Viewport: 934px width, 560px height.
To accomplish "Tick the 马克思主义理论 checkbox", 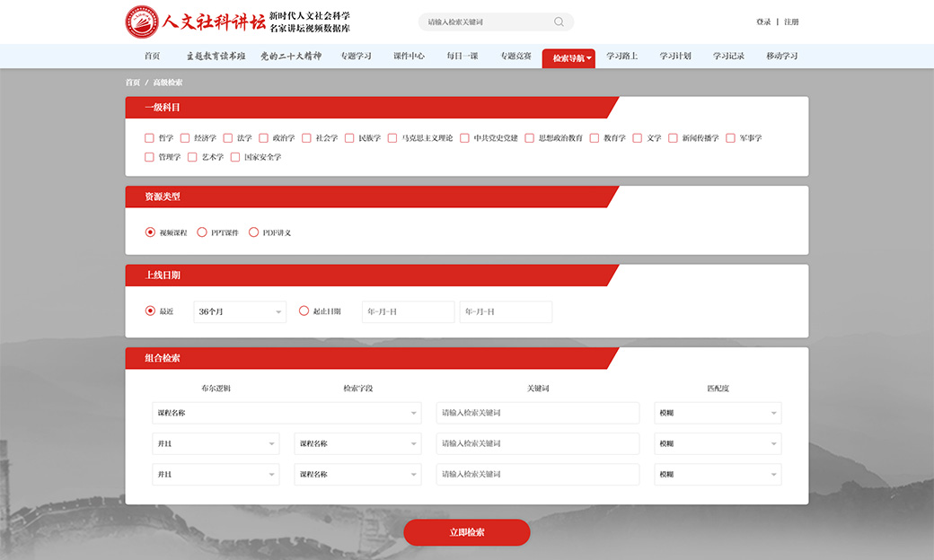I will point(392,138).
